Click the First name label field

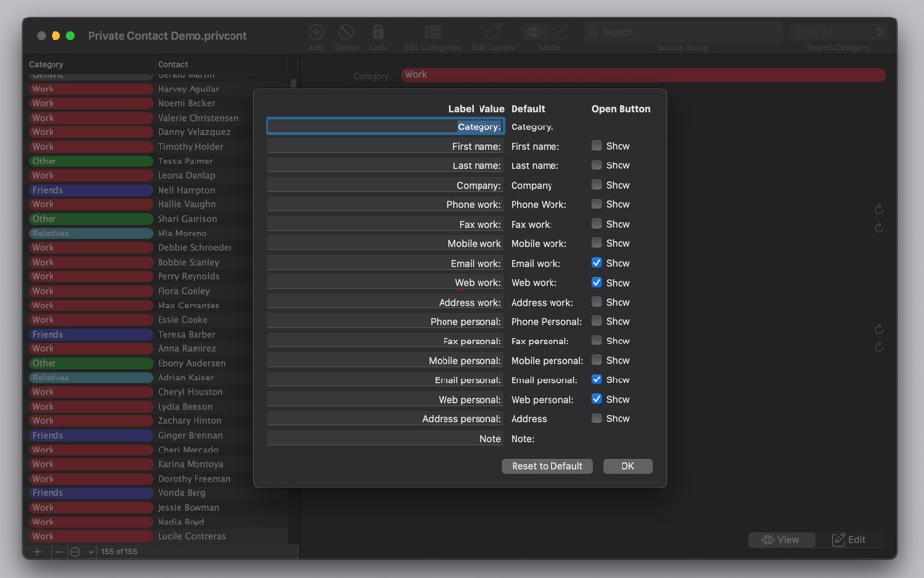pos(385,146)
